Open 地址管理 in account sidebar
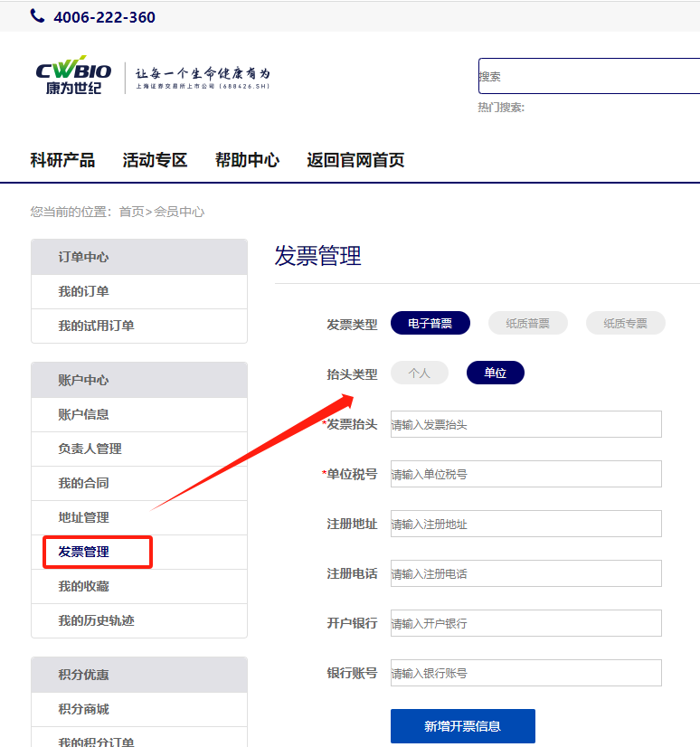Screen dimensions: 700x747 click(83, 517)
